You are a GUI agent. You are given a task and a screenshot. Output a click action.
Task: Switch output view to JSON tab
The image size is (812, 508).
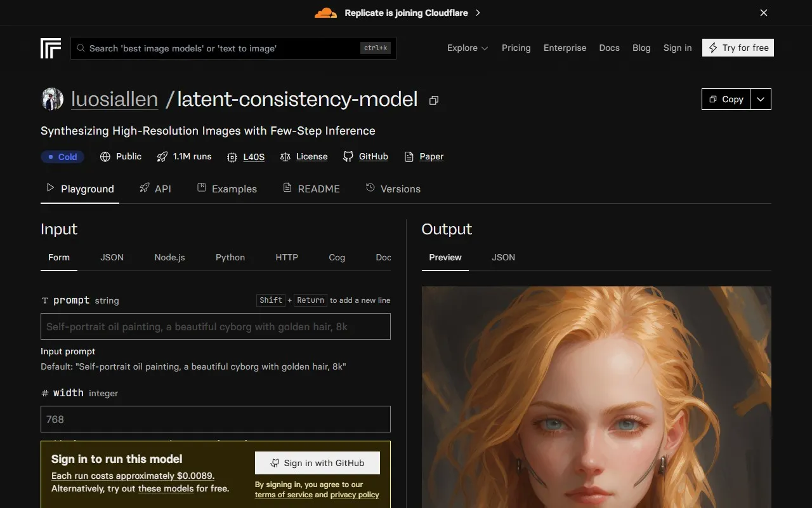click(503, 257)
